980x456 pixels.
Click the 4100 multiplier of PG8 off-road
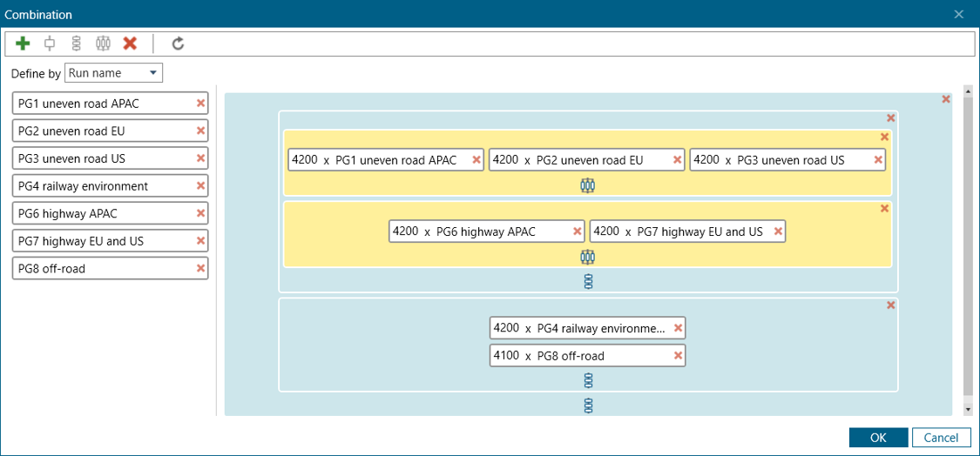(x=506, y=356)
